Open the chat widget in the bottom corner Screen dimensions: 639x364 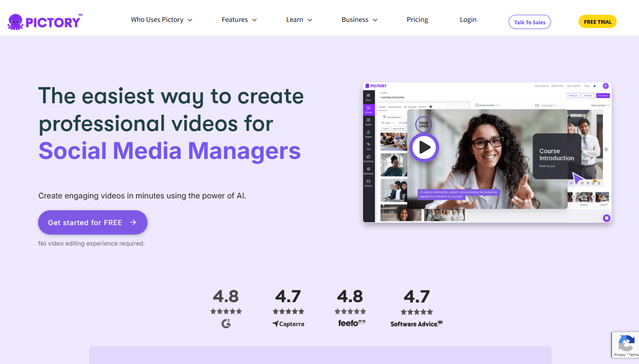click(x=607, y=218)
